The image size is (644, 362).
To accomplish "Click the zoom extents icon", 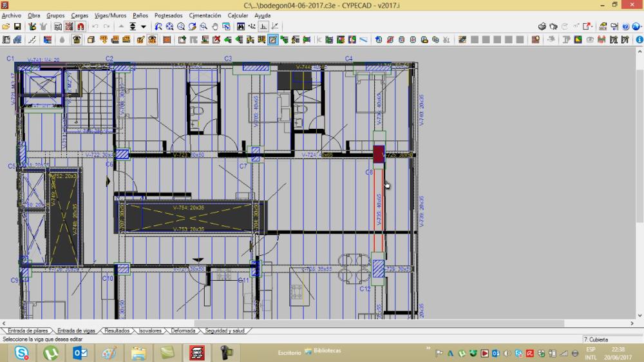I will (169, 26).
